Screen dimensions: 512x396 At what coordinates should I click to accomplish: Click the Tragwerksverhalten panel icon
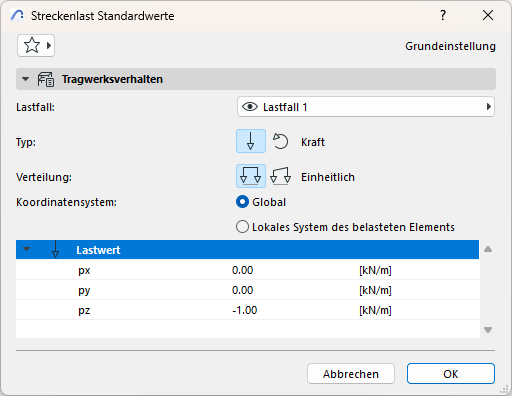coord(46,79)
